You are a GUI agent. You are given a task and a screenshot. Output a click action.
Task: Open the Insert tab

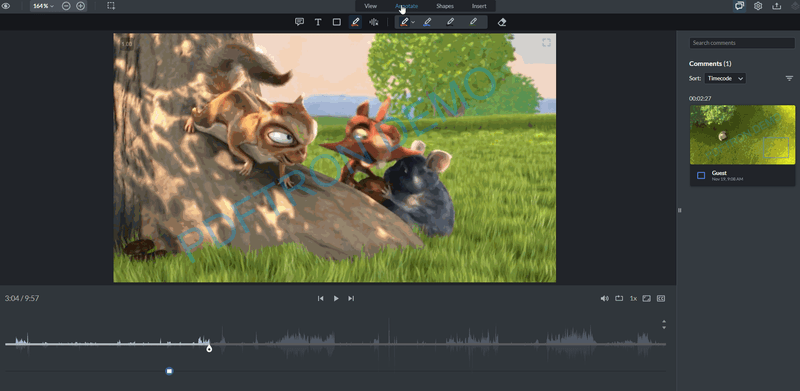click(479, 6)
